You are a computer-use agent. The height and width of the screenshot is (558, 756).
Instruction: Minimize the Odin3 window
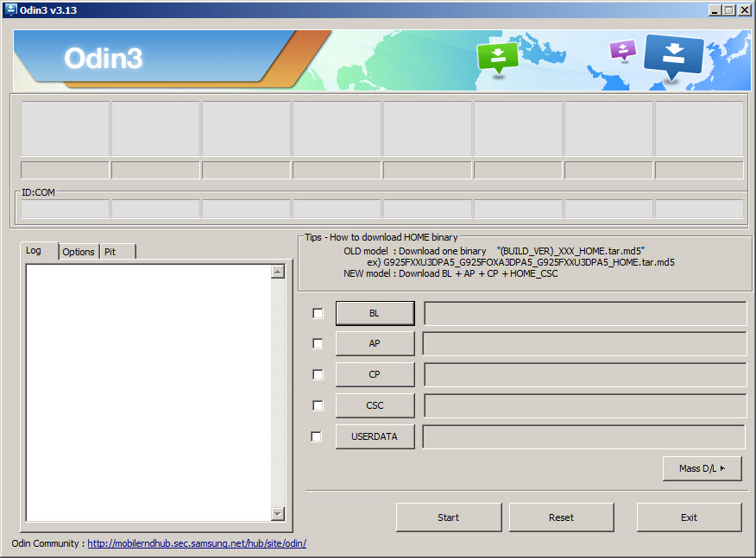[x=715, y=10]
